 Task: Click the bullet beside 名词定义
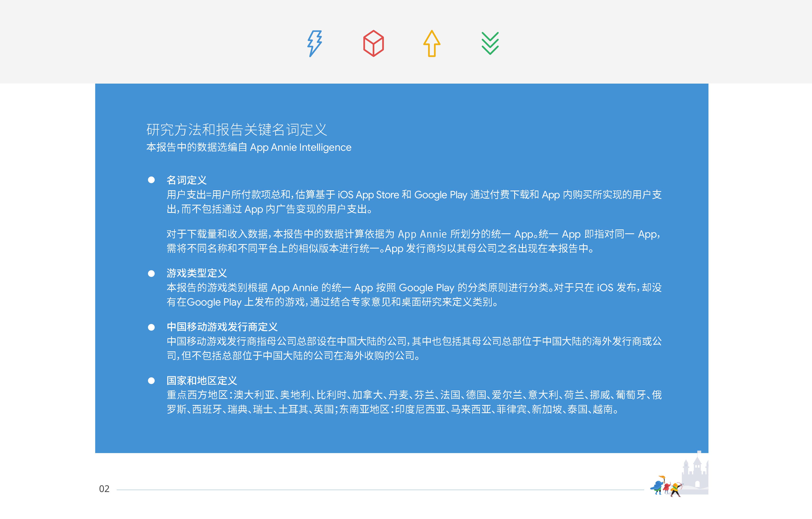[151, 180]
